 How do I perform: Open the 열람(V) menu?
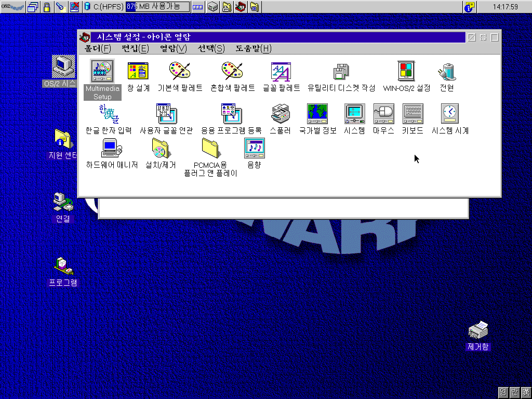coord(173,48)
